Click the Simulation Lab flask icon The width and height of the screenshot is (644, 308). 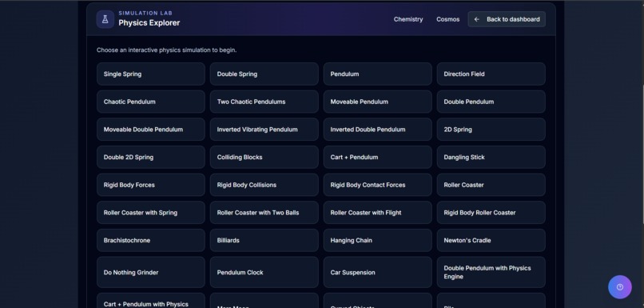tap(105, 19)
